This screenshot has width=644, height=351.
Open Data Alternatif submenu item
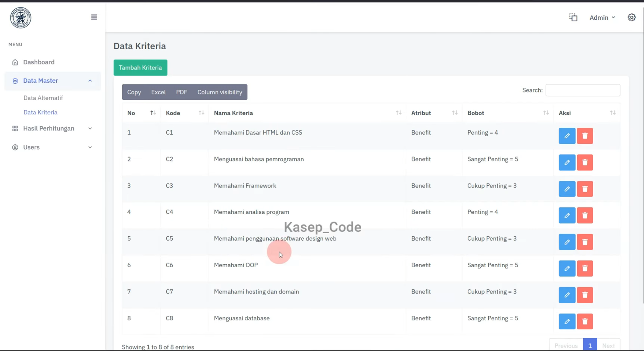(x=43, y=98)
